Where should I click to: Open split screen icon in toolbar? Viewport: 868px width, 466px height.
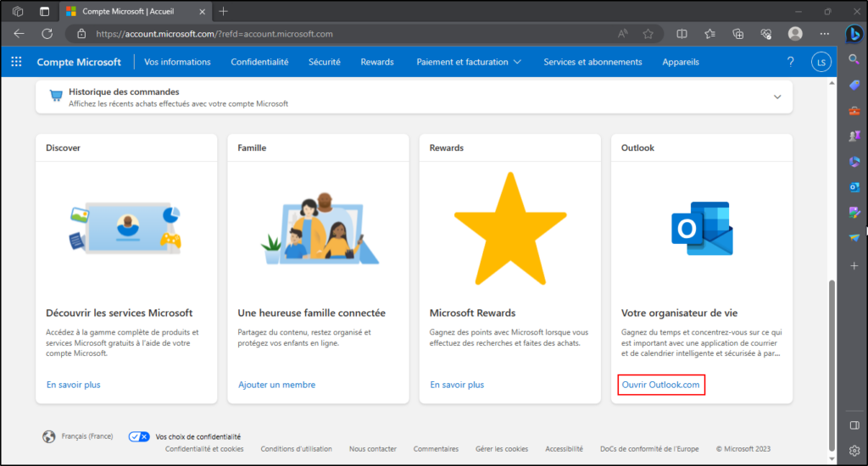[682, 34]
